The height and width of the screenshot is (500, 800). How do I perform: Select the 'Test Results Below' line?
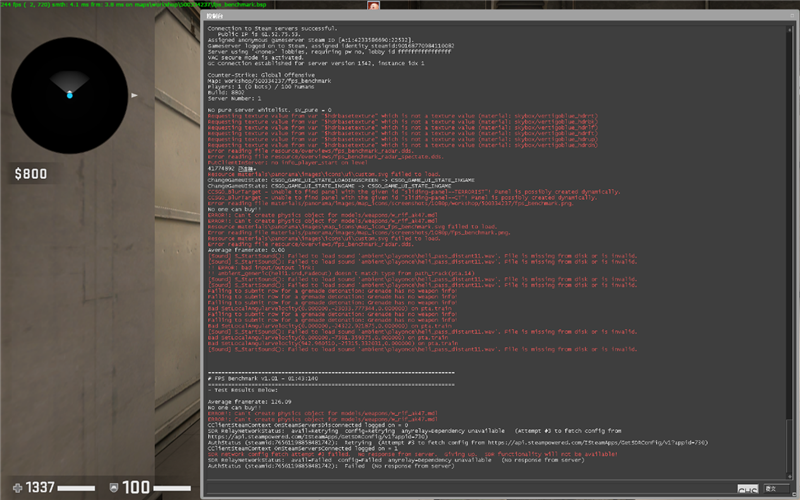[x=243, y=390]
